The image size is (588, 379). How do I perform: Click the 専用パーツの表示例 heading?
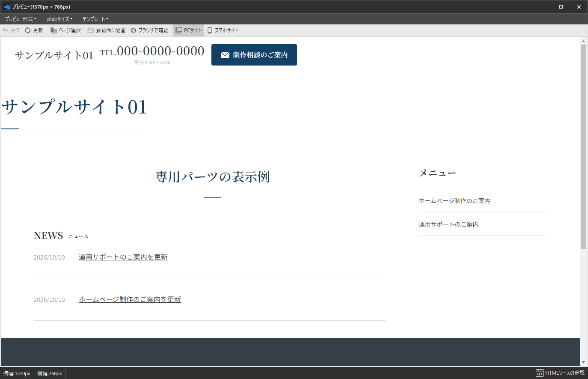pyautogui.click(x=213, y=177)
